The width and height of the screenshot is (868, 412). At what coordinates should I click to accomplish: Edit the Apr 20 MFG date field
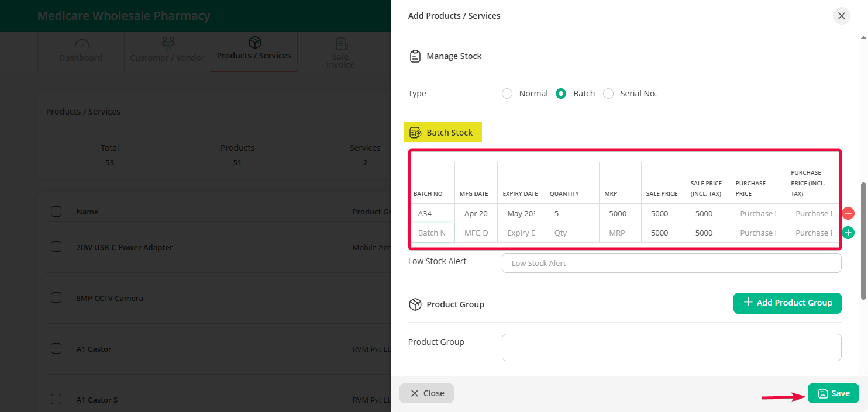coord(476,213)
